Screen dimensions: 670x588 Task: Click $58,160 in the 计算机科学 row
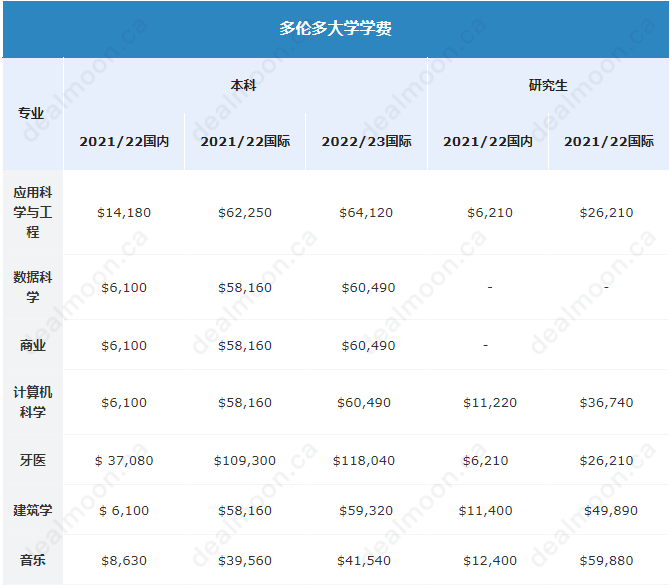click(245, 403)
